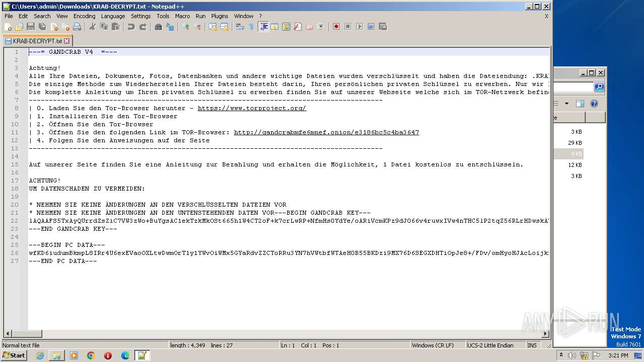Click the Cut scissors icon
This screenshot has width=644, height=362.
[93, 27]
